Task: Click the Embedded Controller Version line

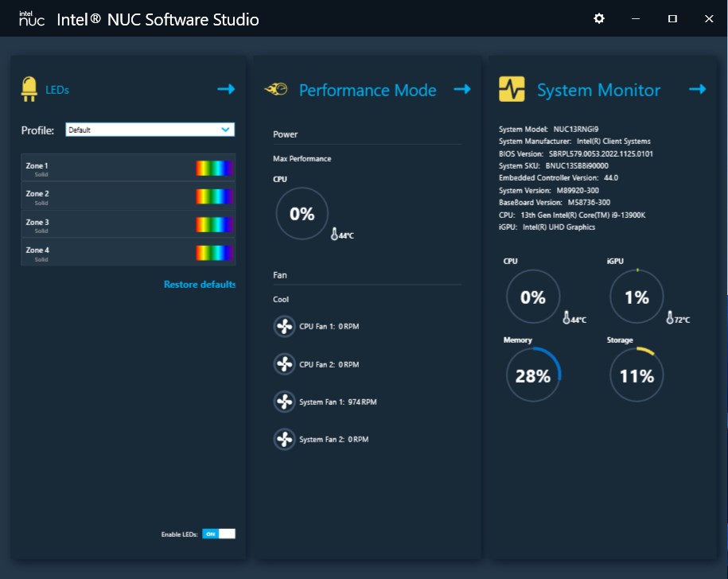Action: coord(559,177)
